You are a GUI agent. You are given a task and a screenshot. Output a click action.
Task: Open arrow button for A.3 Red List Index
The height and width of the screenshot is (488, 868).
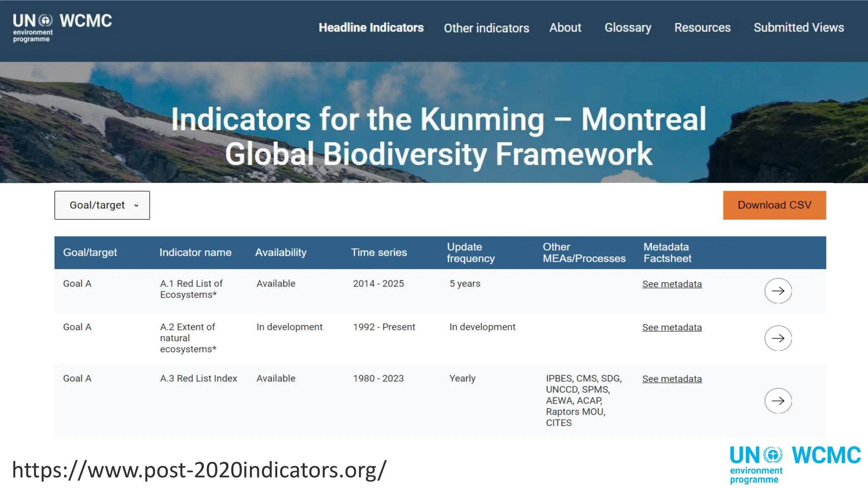[x=778, y=401]
